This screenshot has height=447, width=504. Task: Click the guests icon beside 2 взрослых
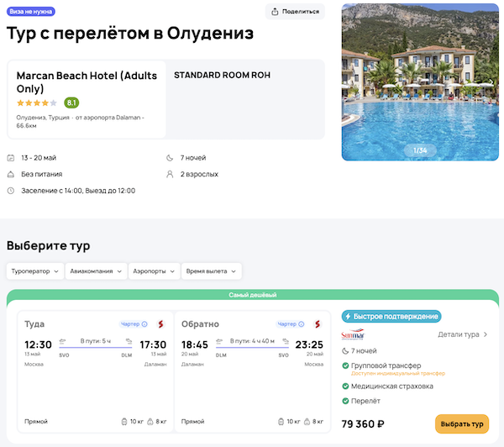tap(171, 174)
